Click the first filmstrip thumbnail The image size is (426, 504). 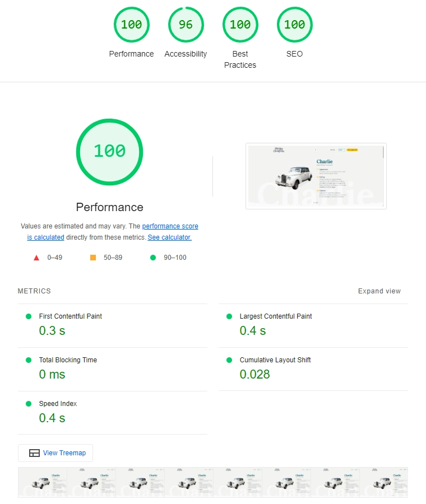point(42,482)
